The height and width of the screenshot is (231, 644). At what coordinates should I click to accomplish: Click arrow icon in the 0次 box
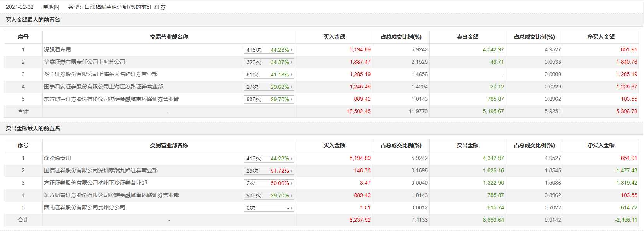[292, 208]
